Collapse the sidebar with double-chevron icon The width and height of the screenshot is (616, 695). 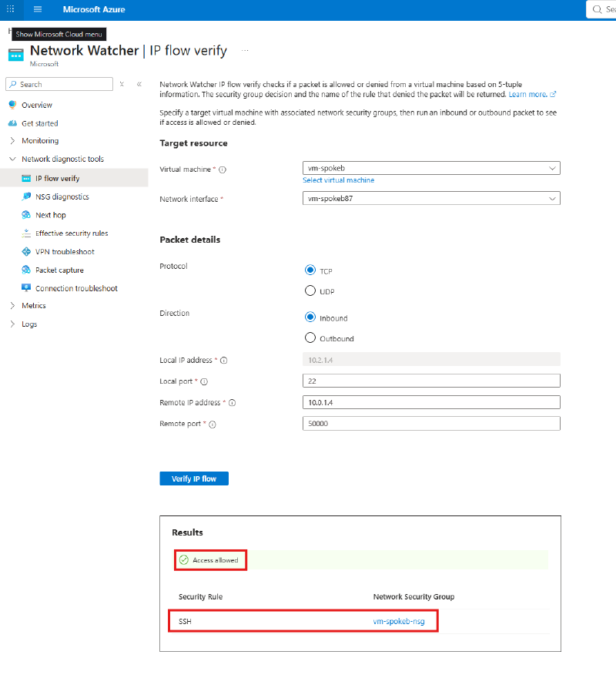click(139, 84)
